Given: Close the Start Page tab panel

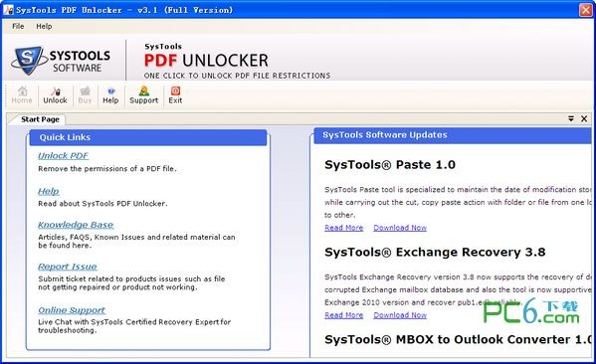Looking at the screenshot, I should (584, 118).
